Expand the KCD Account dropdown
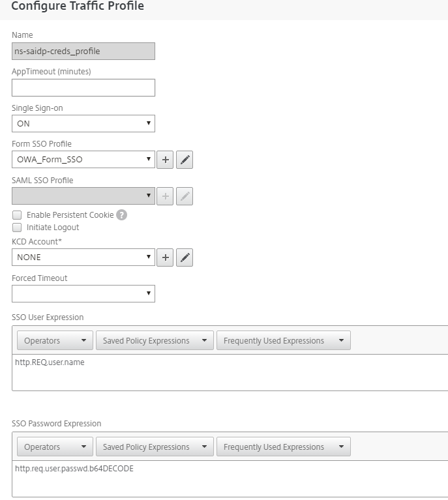 83,257
